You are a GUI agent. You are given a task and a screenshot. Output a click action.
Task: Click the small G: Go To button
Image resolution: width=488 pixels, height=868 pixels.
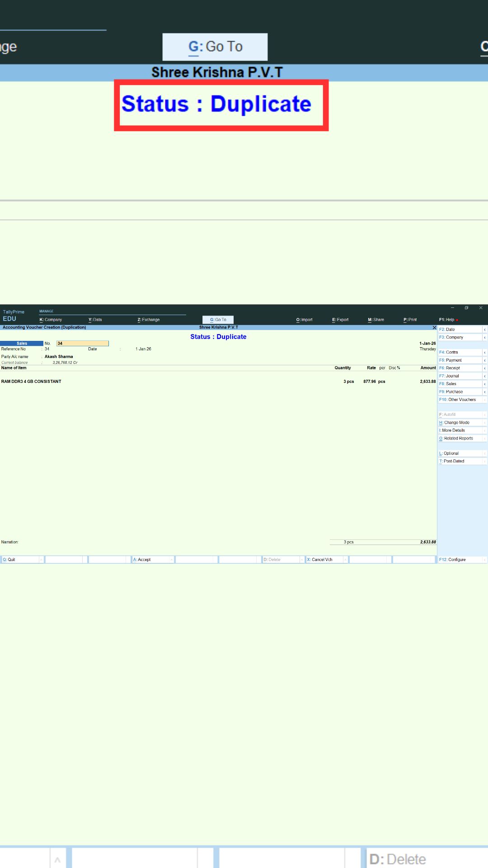218,320
